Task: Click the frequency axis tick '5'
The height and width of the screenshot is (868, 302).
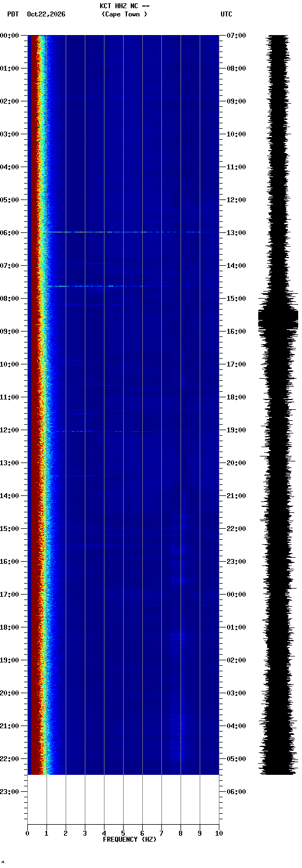Action: tap(123, 833)
